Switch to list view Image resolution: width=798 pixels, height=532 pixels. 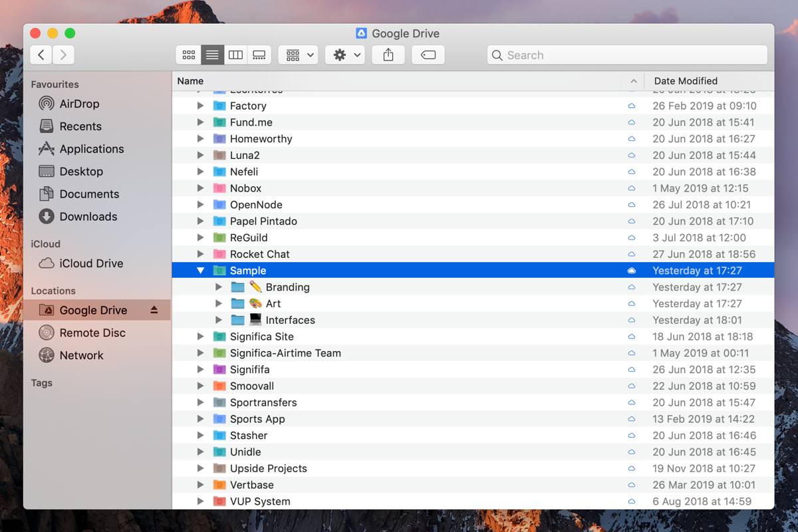click(x=212, y=55)
